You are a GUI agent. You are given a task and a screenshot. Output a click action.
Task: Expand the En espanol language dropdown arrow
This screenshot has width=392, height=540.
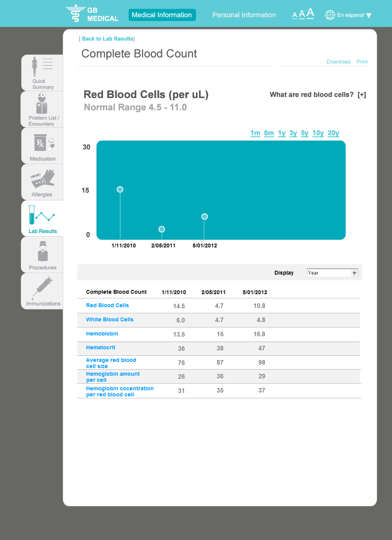tap(369, 16)
